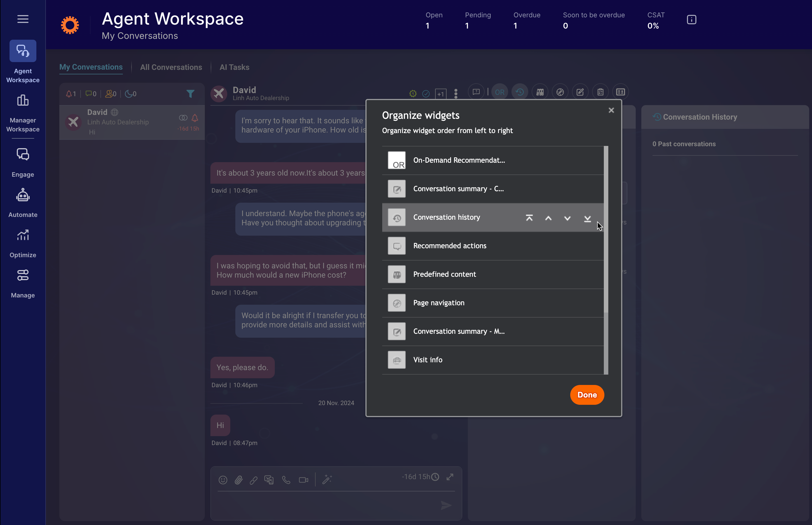Select the Predefined content widget row
The height and width of the screenshot is (525, 812).
[x=493, y=275]
